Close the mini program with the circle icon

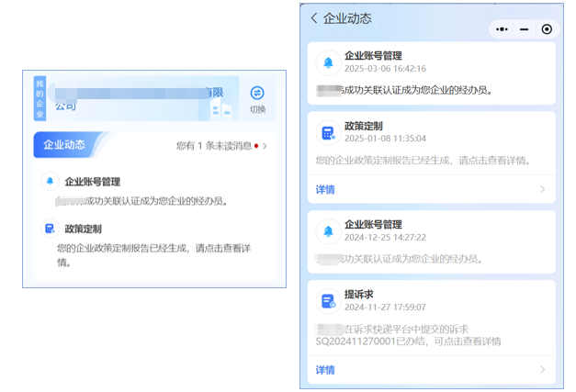(547, 29)
